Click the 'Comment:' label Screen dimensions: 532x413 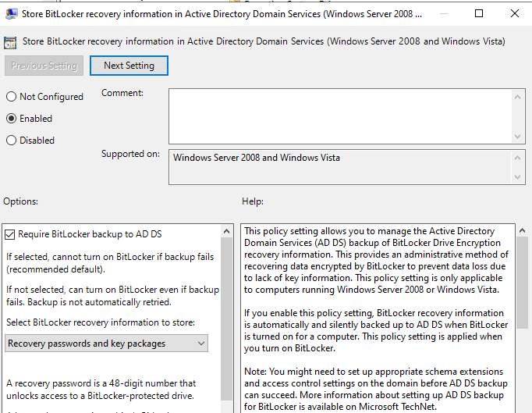(122, 93)
